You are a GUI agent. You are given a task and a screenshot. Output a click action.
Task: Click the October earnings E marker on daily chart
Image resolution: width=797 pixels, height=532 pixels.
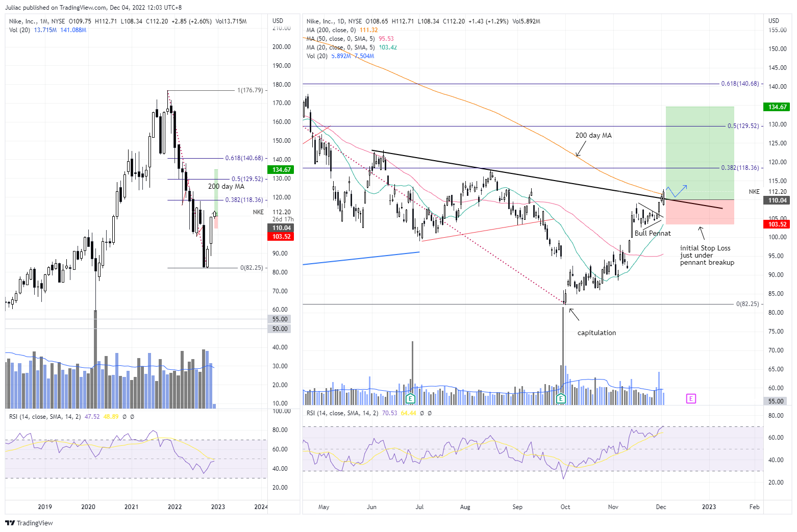click(x=561, y=398)
